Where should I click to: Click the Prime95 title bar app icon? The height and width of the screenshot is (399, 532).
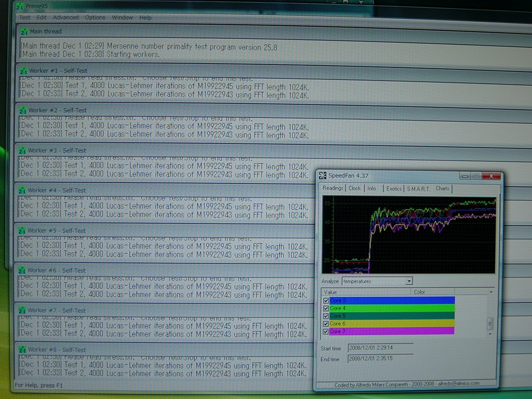click(x=20, y=6)
